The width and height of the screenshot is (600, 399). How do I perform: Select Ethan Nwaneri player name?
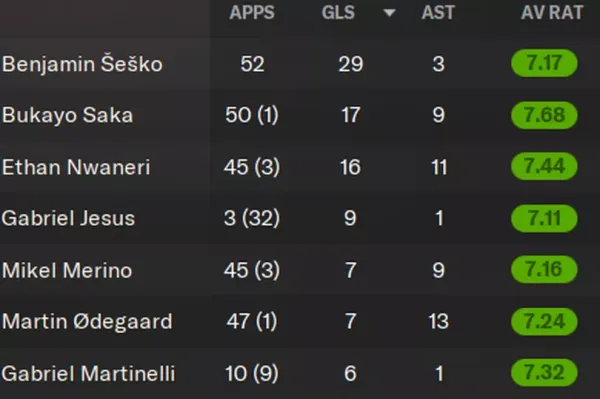tap(76, 167)
